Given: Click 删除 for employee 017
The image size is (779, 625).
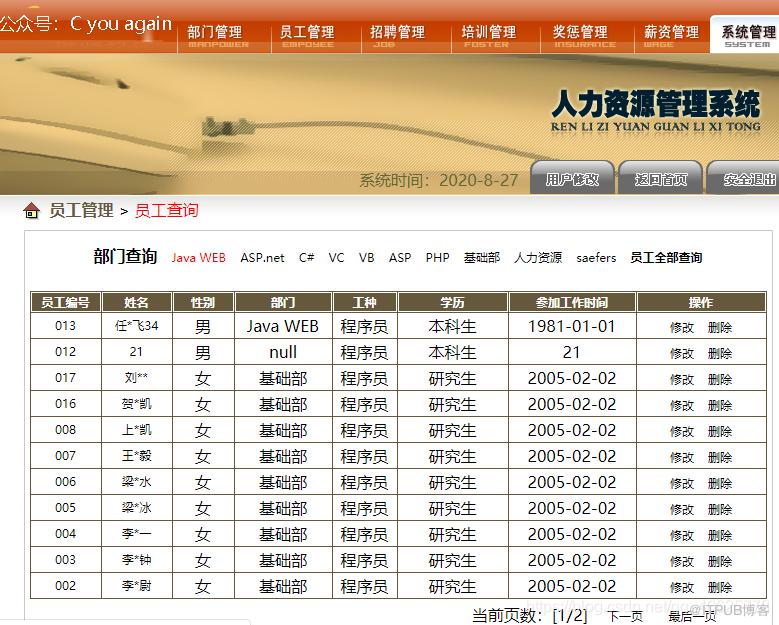Looking at the screenshot, I should click(x=720, y=380).
